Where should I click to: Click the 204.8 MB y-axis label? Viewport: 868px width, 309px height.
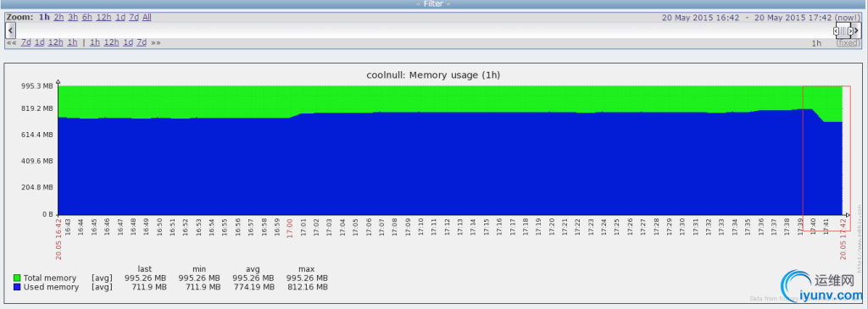tap(38, 187)
